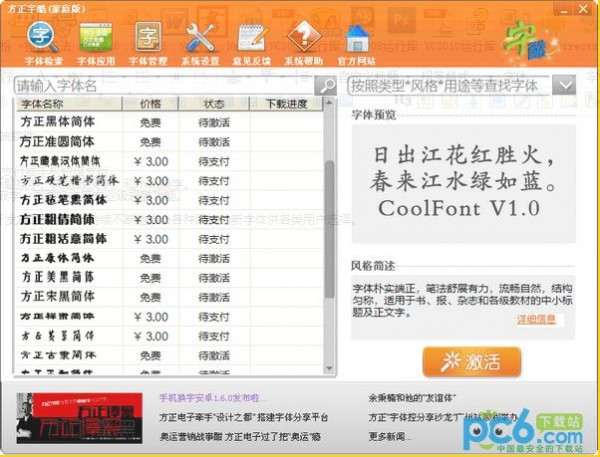The image size is (600, 457).
Task: Click the font list vertical scrollbar thumb
Action: (x=329, y=229)
